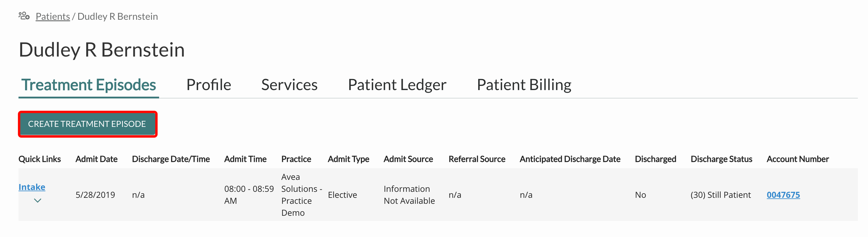Open account number 0047675 link

[x=783, y=195]
